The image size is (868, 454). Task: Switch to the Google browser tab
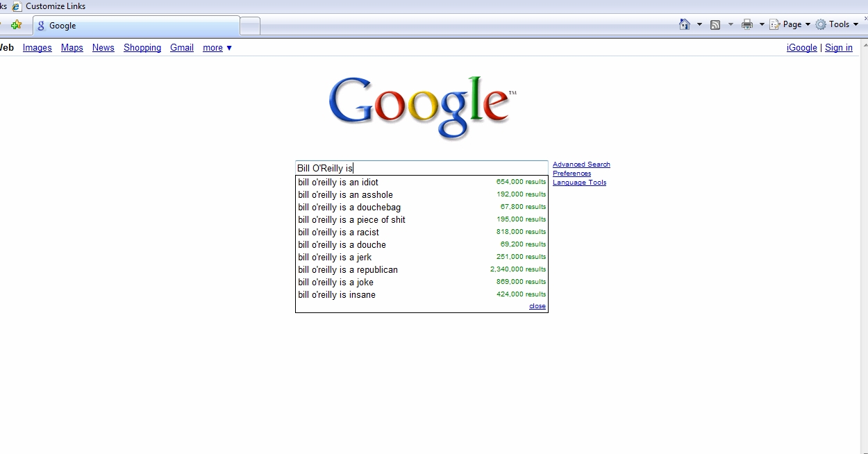pos(135,26)
